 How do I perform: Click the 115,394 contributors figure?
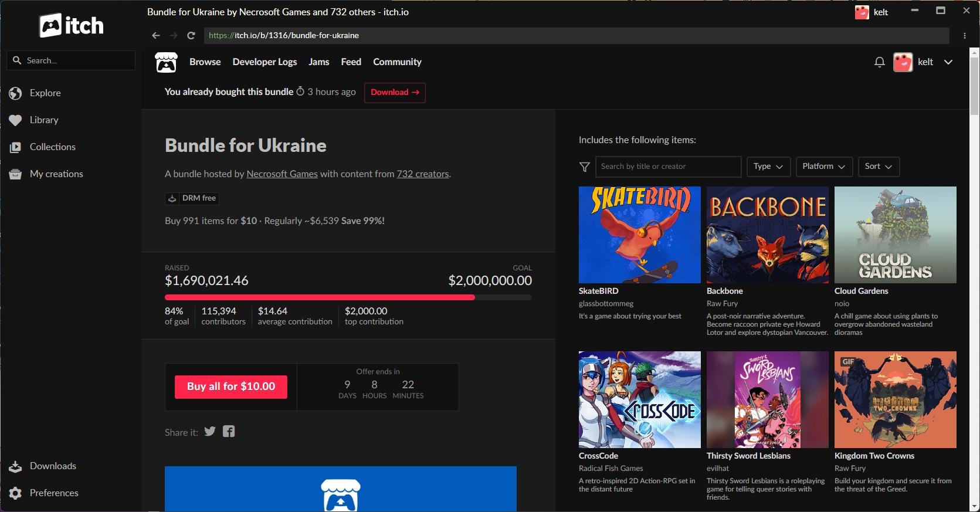219,311
